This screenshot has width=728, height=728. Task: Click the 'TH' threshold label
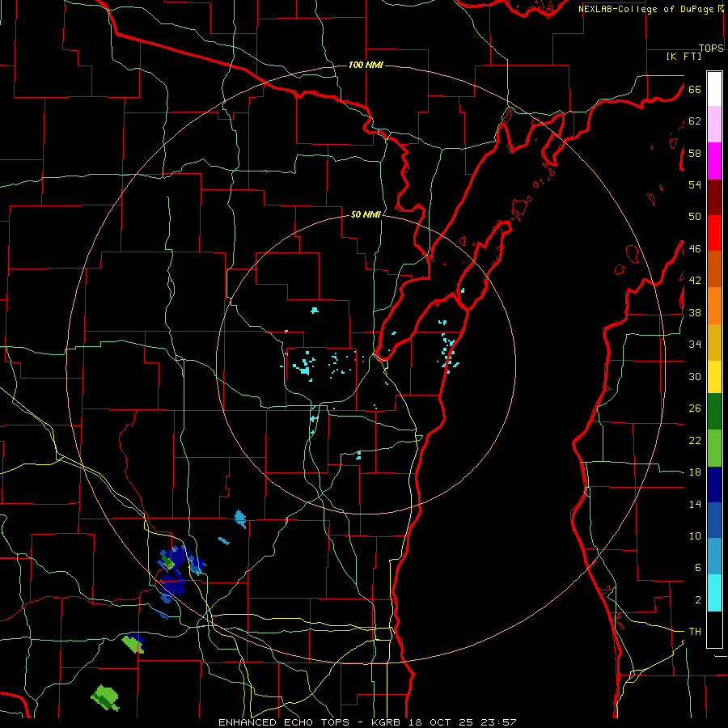695,632
